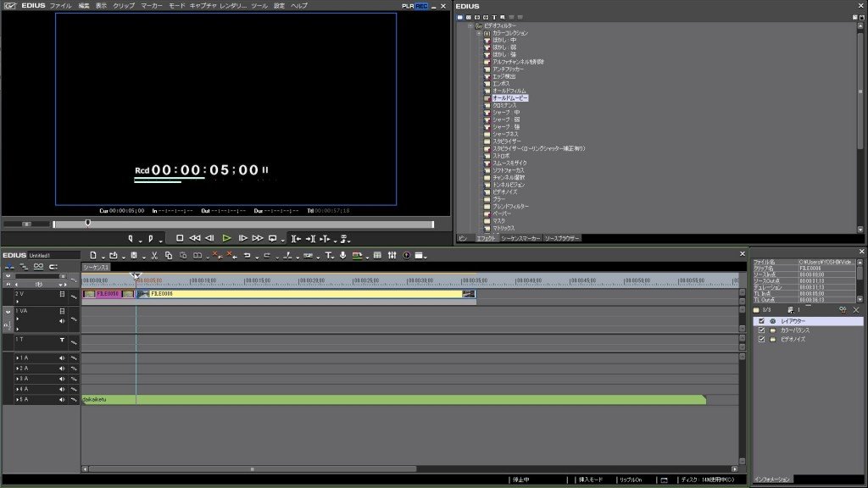Click the Create title T icon

[328, 255]
